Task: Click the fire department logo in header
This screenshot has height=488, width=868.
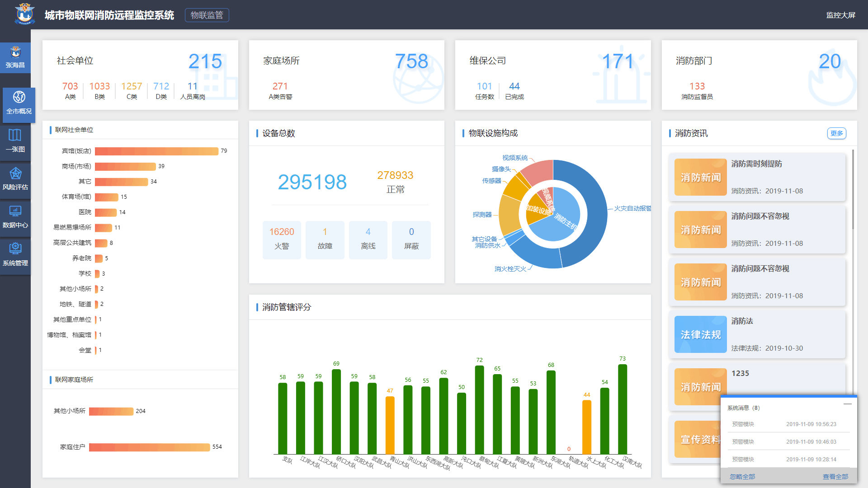Action: coord(24,14)
